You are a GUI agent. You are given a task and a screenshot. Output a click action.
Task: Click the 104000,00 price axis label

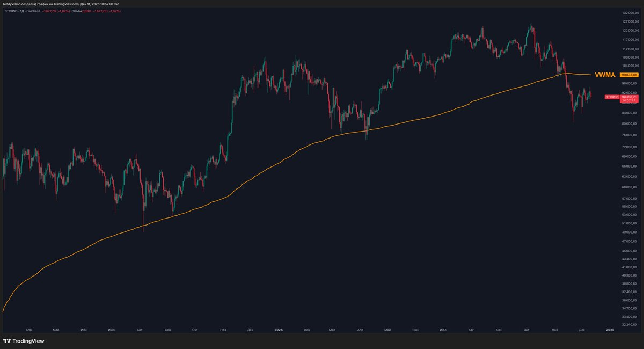coord(630,66)
